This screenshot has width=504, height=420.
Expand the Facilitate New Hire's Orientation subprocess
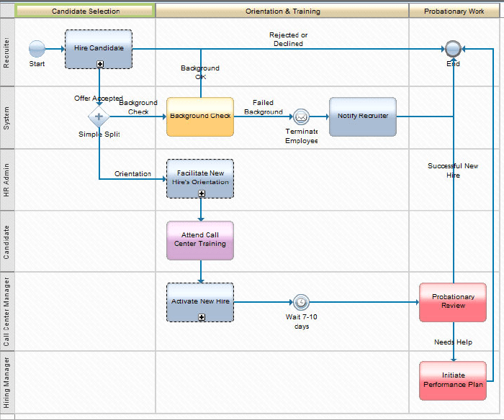point(201,193)
